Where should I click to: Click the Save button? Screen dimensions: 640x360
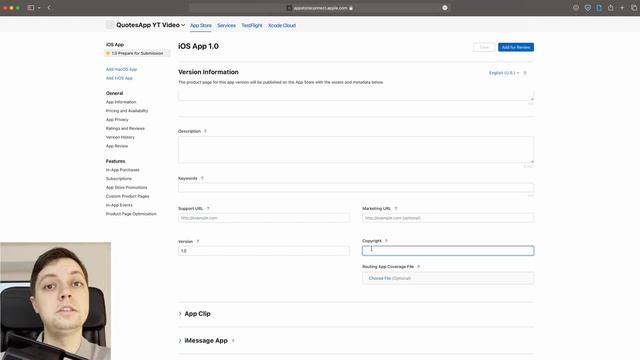[484, 47]
